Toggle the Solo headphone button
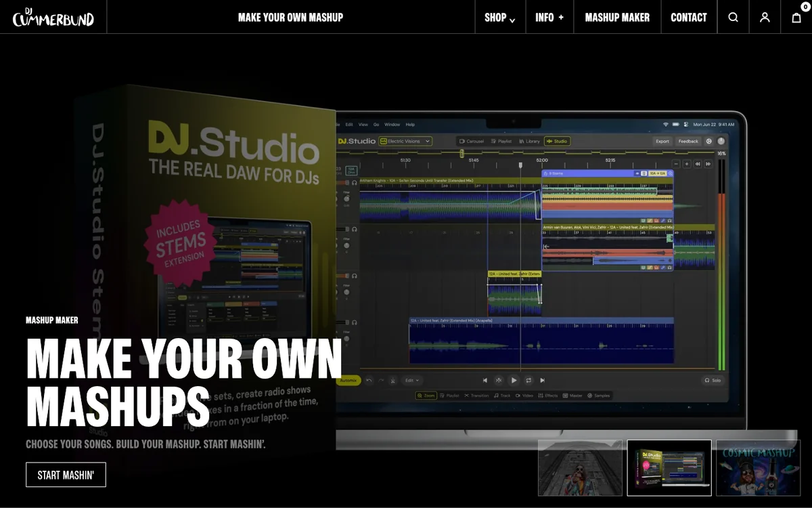 [713, 381]
